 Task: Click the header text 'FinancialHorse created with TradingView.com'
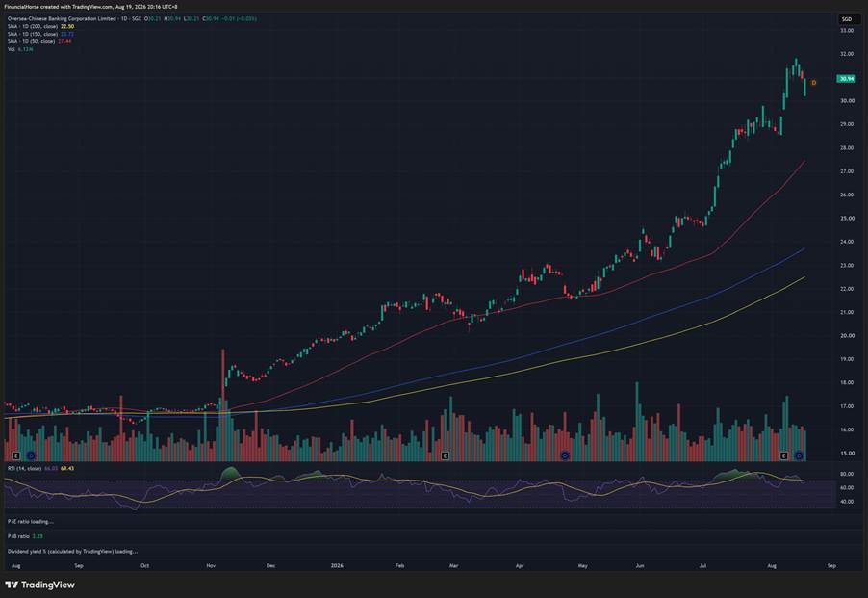[58, 7]
